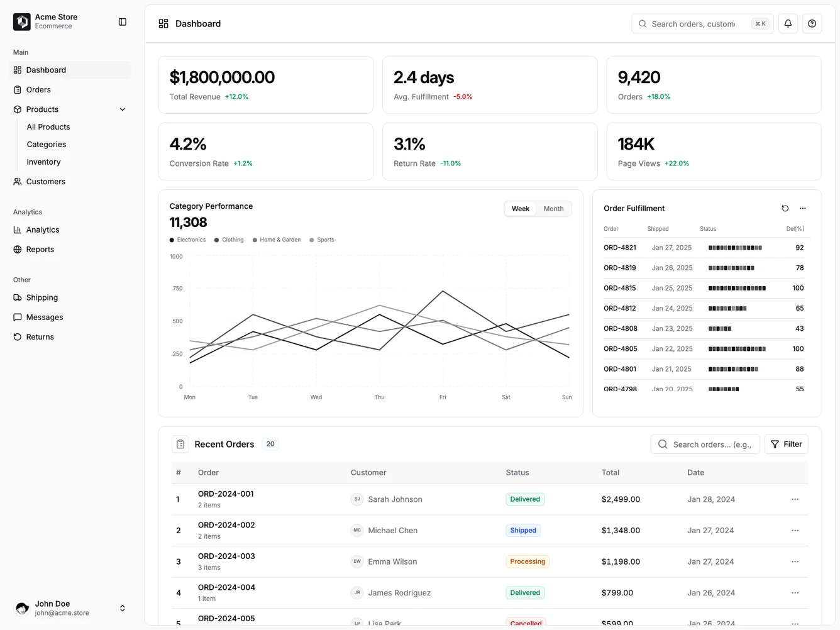
Task: Select the Analytics menu item
Action: (42, 229)
